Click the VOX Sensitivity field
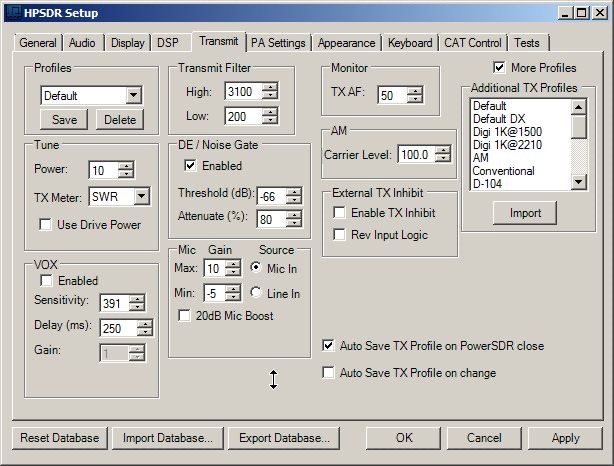The height and width of the screenshot is (466, 614). pos(114,303)
